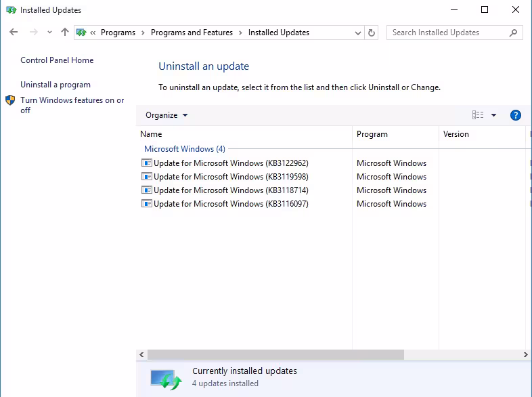Image resolution: width=532 pixels, height=397 pixels.
Task: Click the Uninstall a program link
Action: [56, 85]
